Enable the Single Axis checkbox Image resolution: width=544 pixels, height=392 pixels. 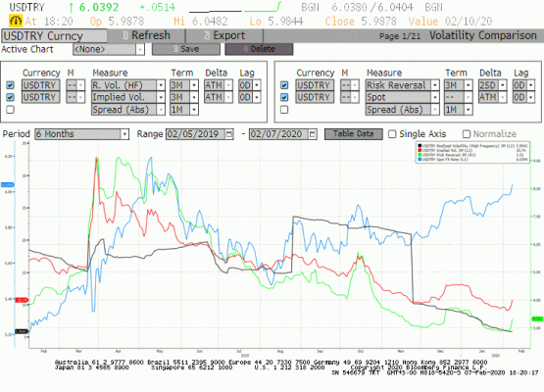coord(392,134)
